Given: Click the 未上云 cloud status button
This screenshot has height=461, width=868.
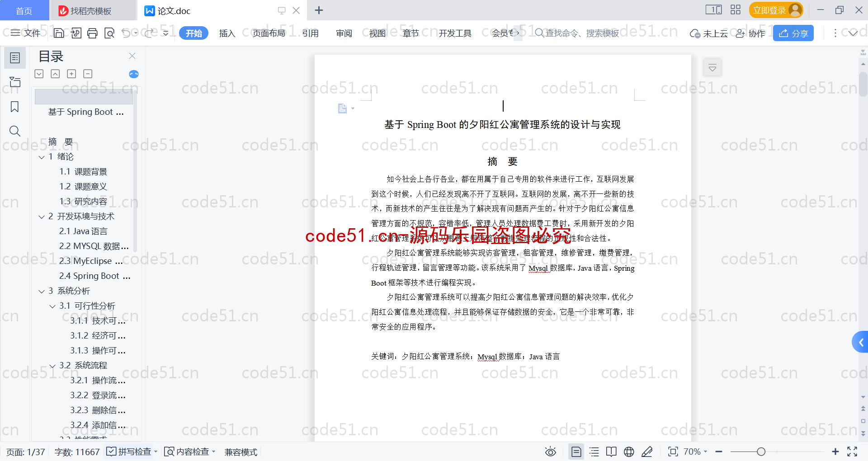Looking at the screenshot, I should pos(709,33).
